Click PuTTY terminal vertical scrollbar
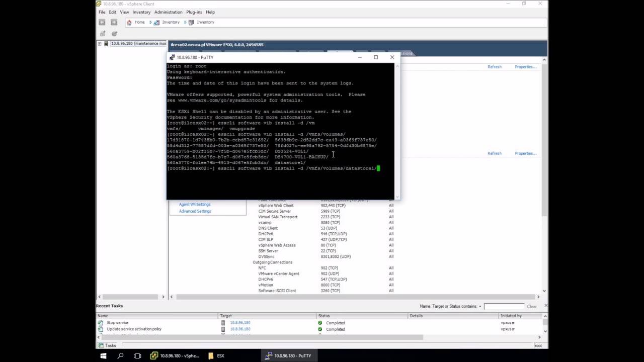This screenshot has width=644, height=362. (x=397, y=131)
